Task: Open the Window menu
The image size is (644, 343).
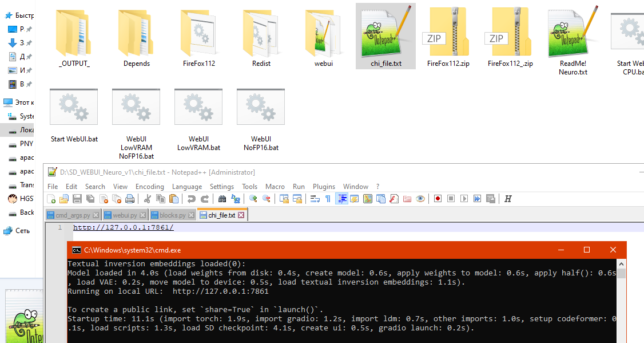Action: 356,187
